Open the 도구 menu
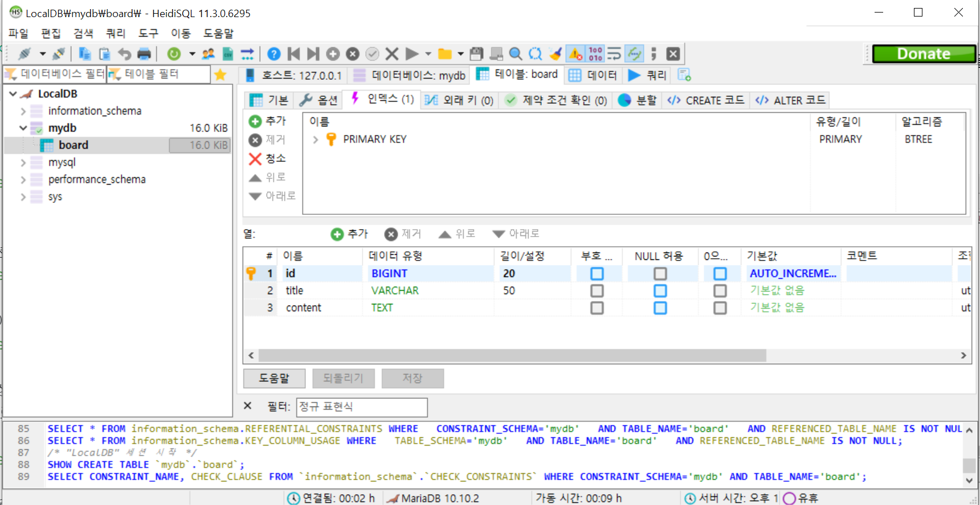Image resolution: width=980 pixels, height=505 pixels. click(148, 34)
